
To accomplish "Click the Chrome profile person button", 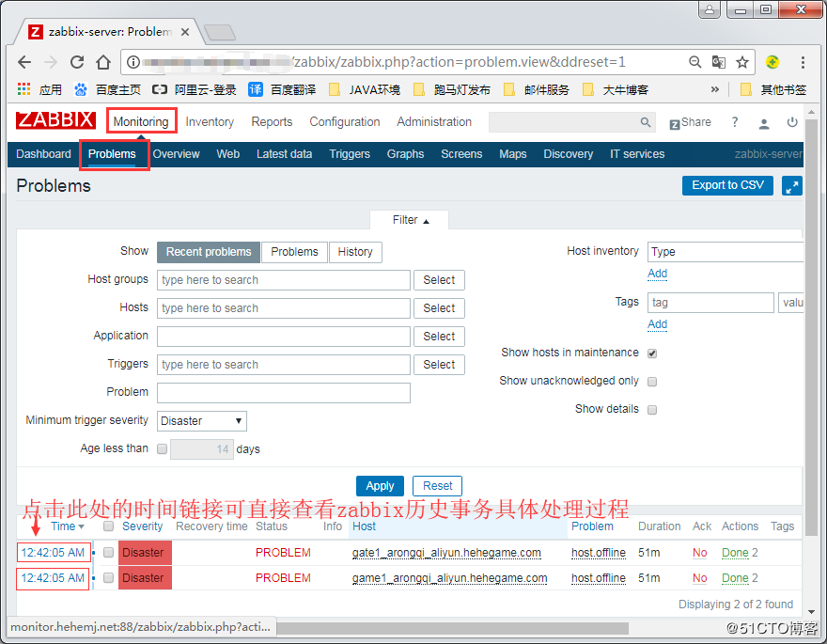I will (x=710, y=9).
